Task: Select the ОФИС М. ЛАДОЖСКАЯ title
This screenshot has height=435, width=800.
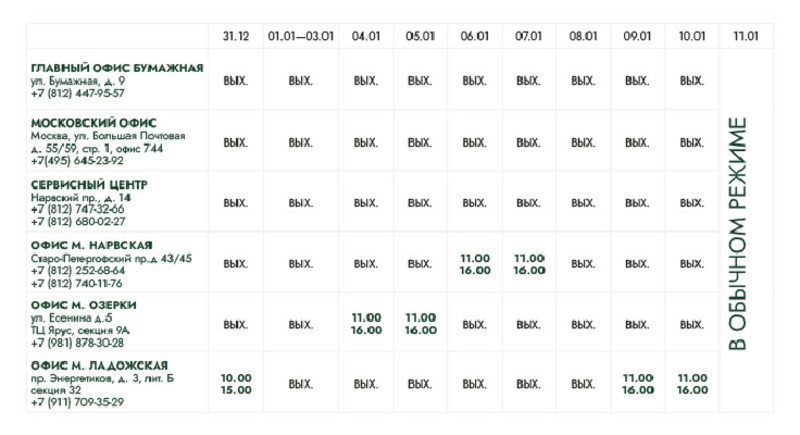Action: point(99,365)
